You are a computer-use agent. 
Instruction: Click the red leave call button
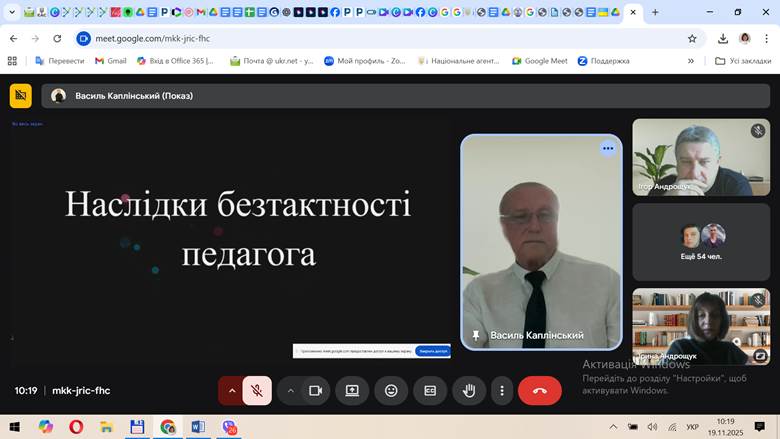click(x=540, y=391)
